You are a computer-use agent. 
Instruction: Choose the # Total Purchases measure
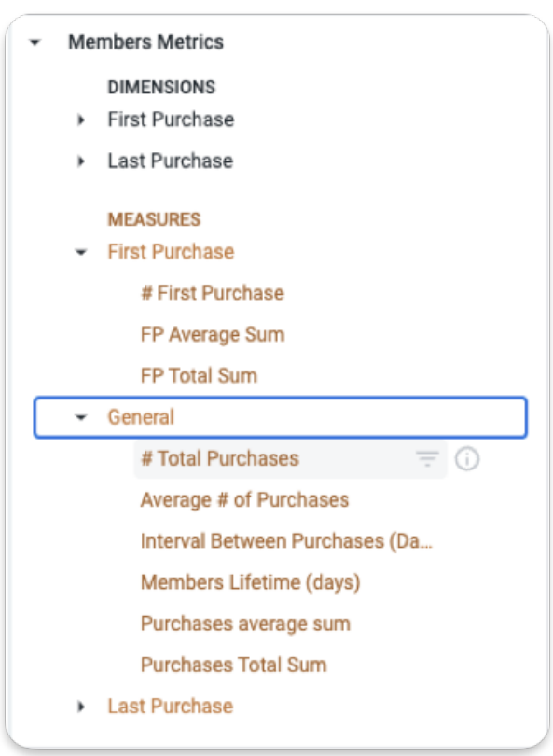coord(220,459)
